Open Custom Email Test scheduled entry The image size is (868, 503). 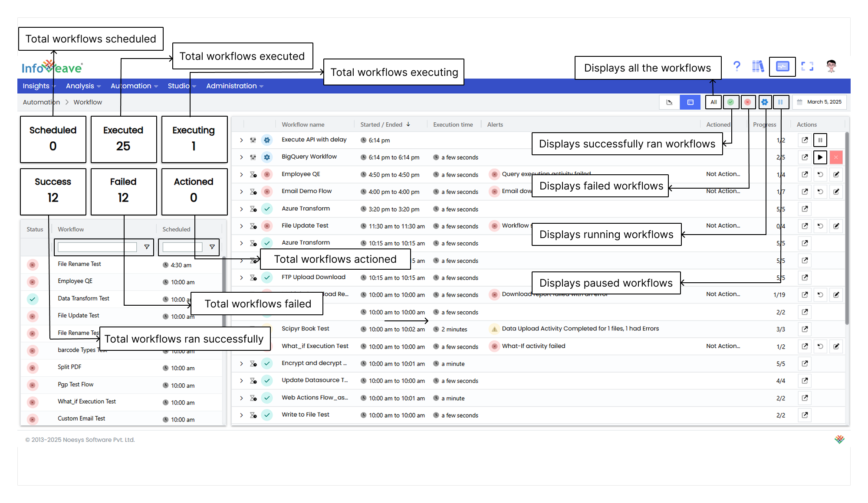coord(82,418)
